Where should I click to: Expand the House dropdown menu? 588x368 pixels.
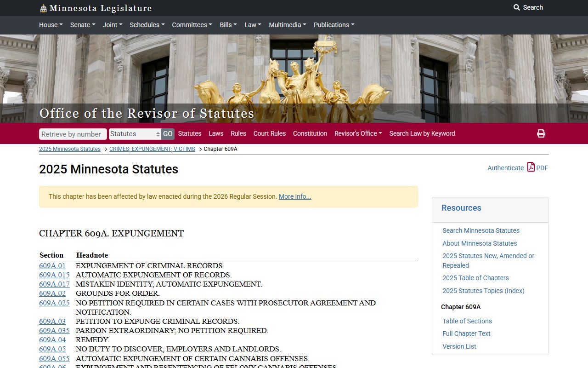pos(51,25)
